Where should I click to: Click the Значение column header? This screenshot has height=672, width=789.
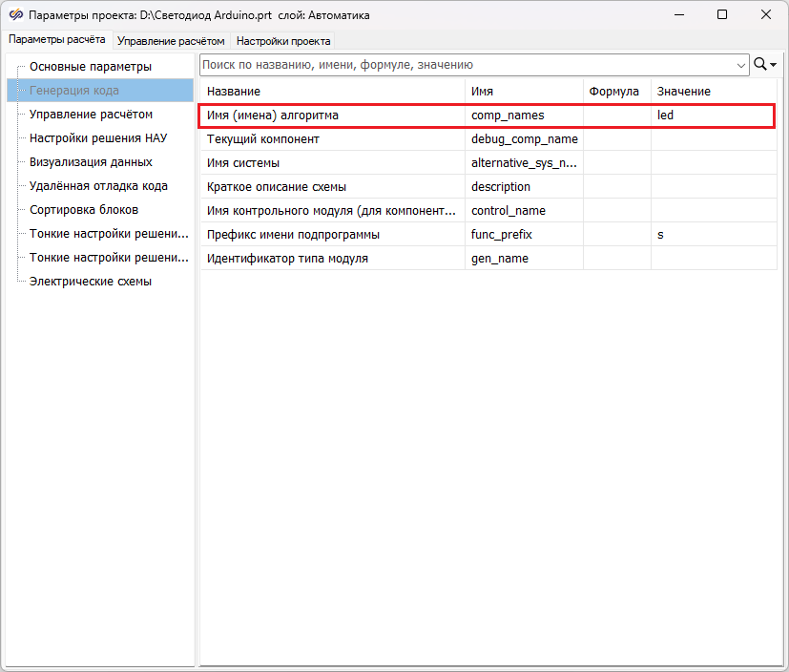point(713,91)
